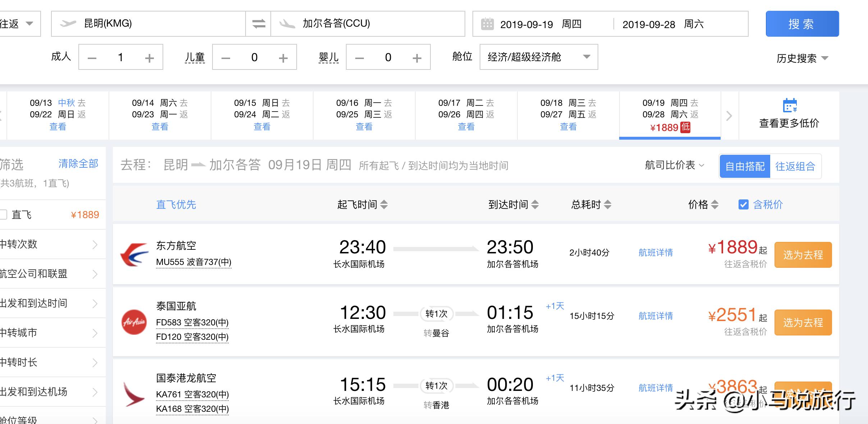Open 航班详情 for flight MU555
The width and height of the screenshot is (868, 424).
click(x=655, y=253)
